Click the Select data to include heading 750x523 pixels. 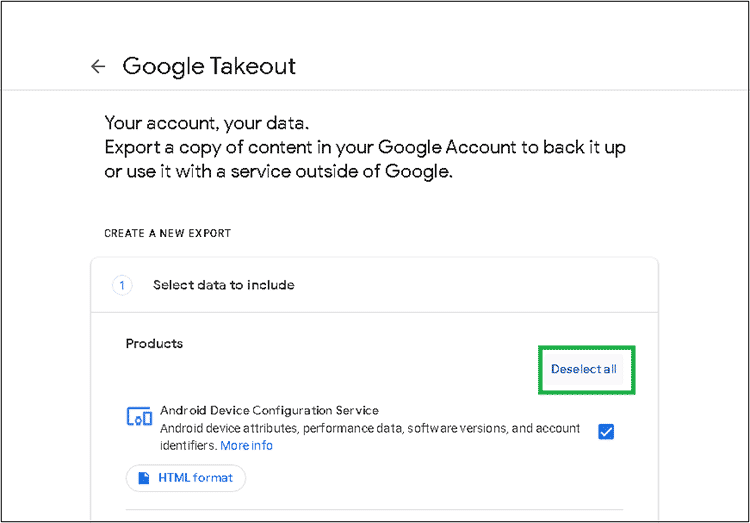click(x=223, y=285)
